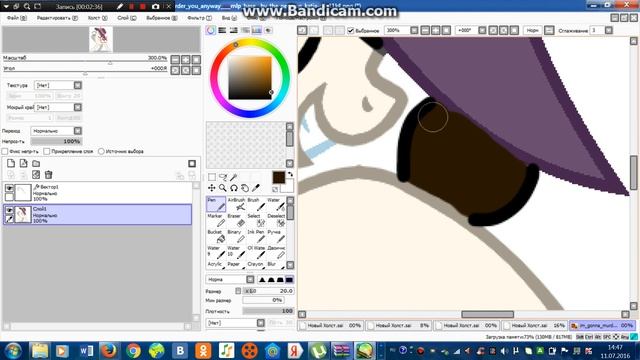Viewport: 640px width, 360px height.
Task: Open the Файл menu
Action: click(x=17, y=18)
